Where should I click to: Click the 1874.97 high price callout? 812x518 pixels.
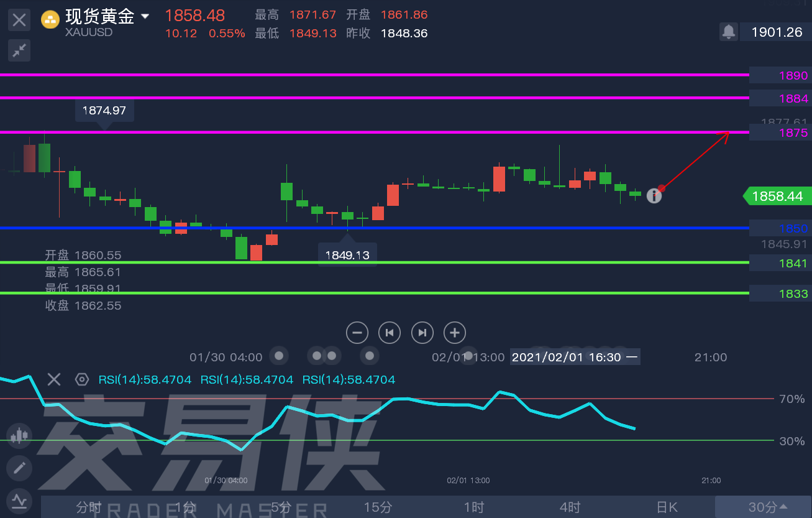[104, 111]
